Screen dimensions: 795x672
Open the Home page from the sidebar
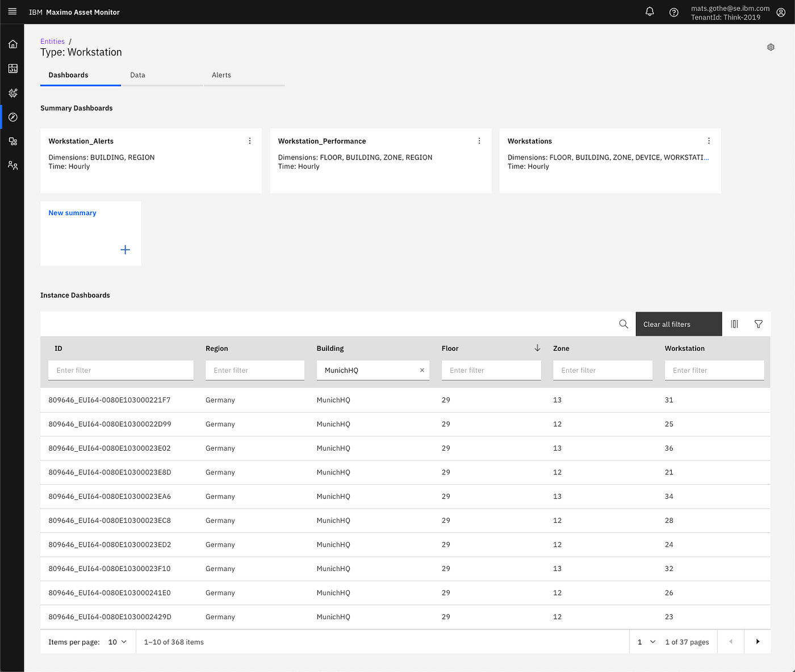[x=12, y=44]
